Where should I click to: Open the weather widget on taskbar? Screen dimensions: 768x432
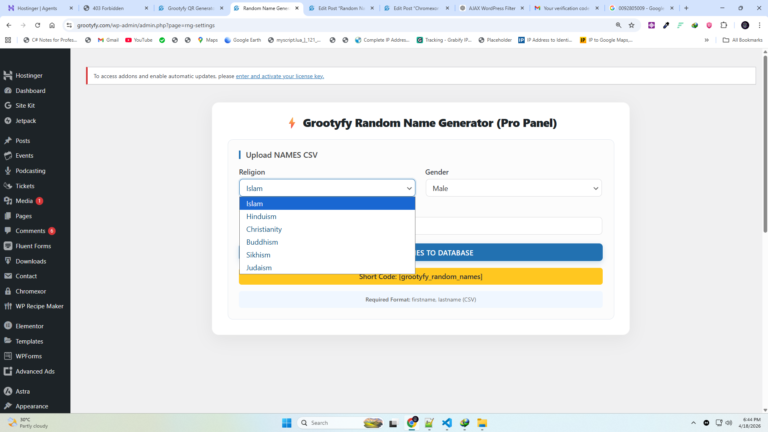point(28,423)
